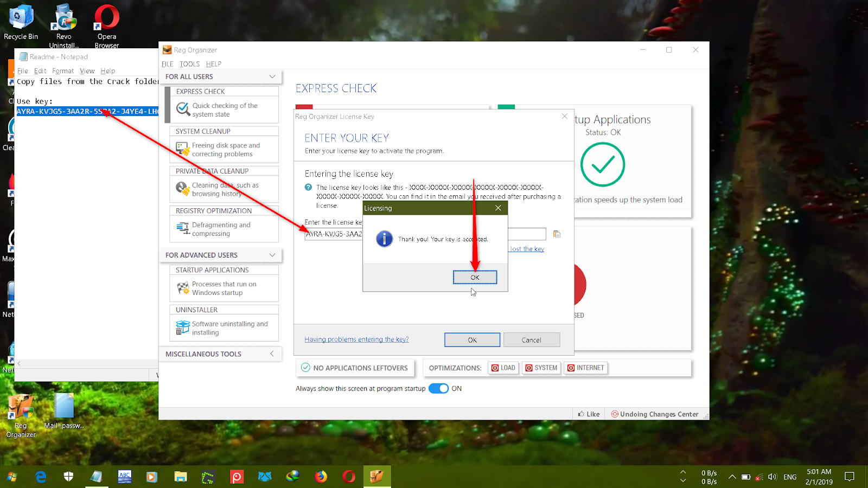Click the Uninstaller box icon
The width and height of the screenshot is (868, 488).
coord(183,328)
